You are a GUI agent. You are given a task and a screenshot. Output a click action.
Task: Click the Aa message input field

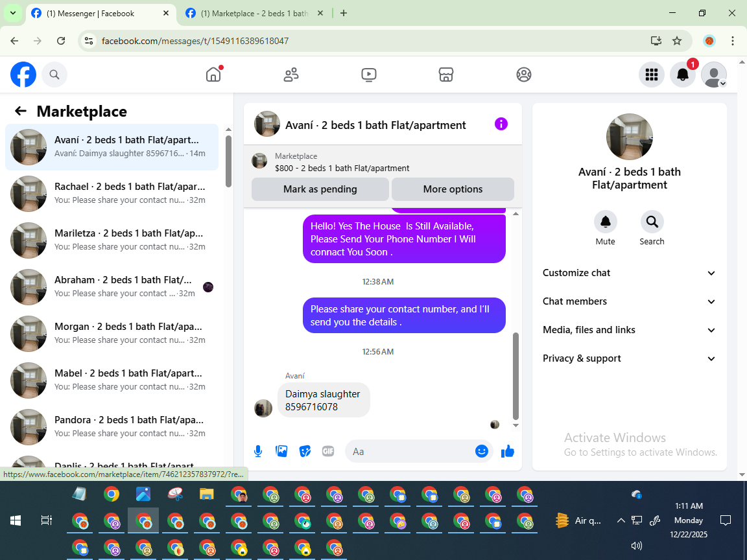click(410, 451)
